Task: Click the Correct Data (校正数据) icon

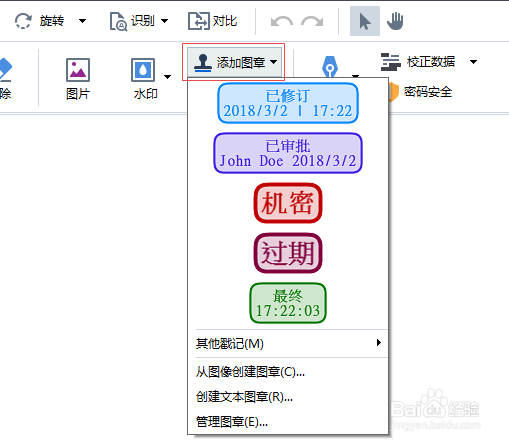Action: (x=390, y=62)
